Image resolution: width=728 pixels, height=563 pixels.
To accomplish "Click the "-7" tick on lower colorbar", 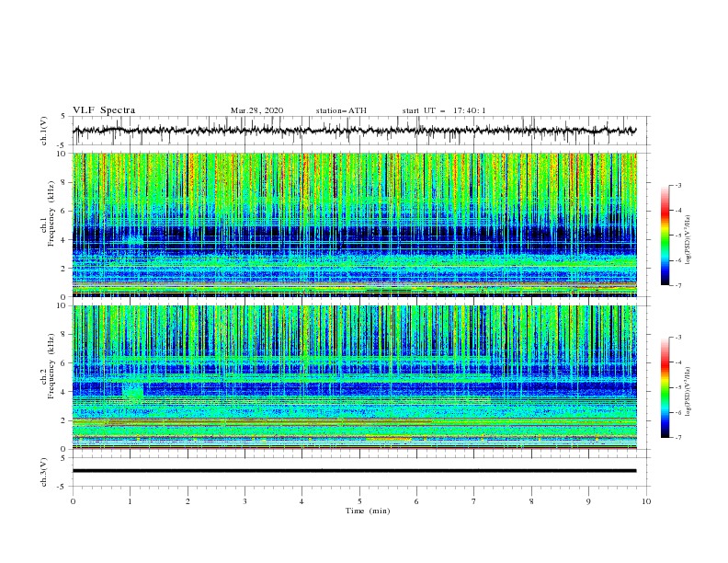I will pos(677,438).
